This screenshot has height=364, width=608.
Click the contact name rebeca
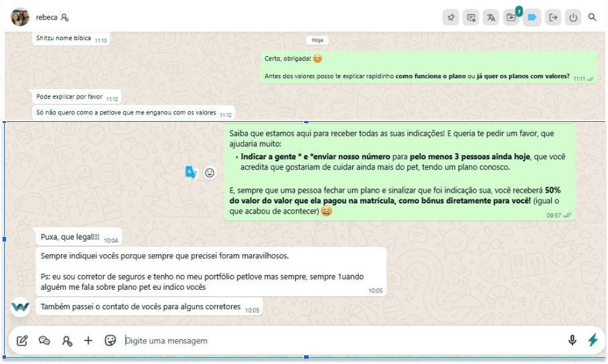(x=46, y=17)
